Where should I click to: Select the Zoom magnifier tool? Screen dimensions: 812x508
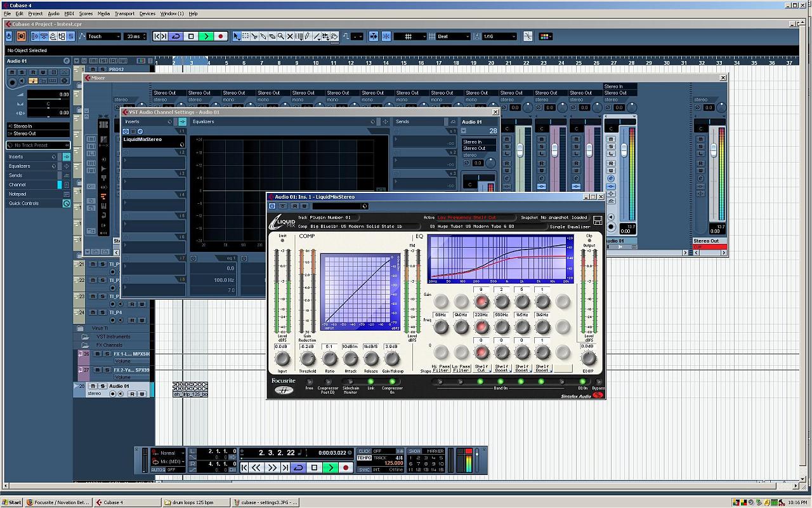pos(281,37)
